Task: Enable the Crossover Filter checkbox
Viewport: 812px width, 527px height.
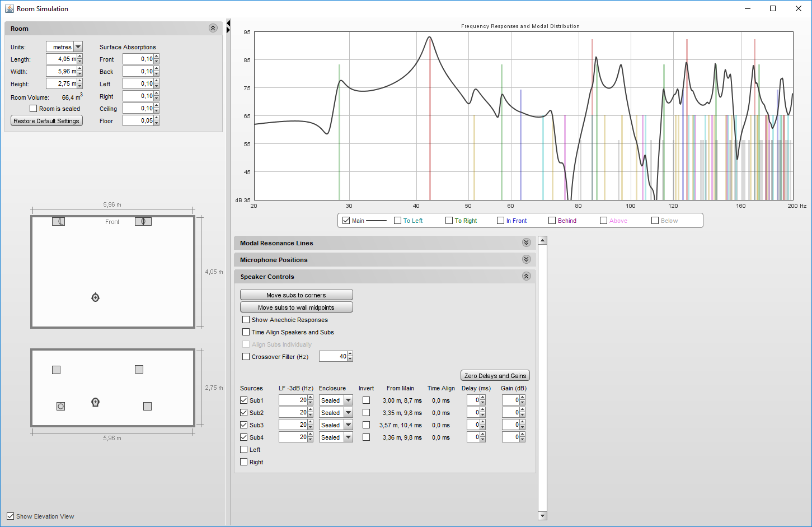Action: 246,357
